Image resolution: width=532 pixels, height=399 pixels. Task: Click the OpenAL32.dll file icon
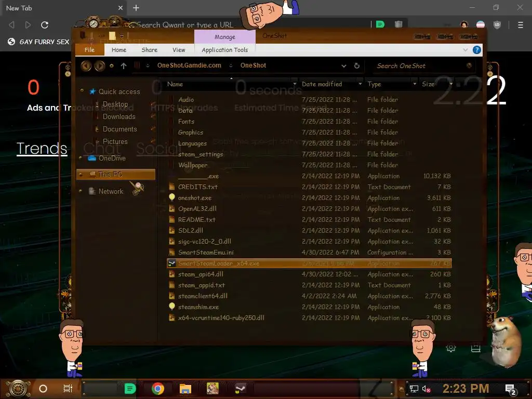coord(171,209)
